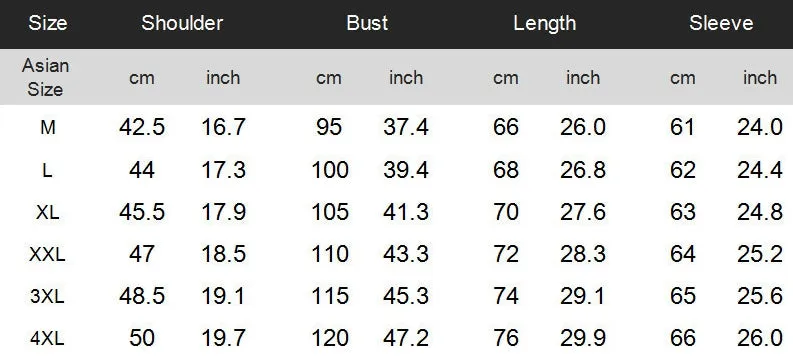The height and width of the screenshot is (361, 793).
Task: Select sleeve value 25.6 inch
Action: (760, 296)
